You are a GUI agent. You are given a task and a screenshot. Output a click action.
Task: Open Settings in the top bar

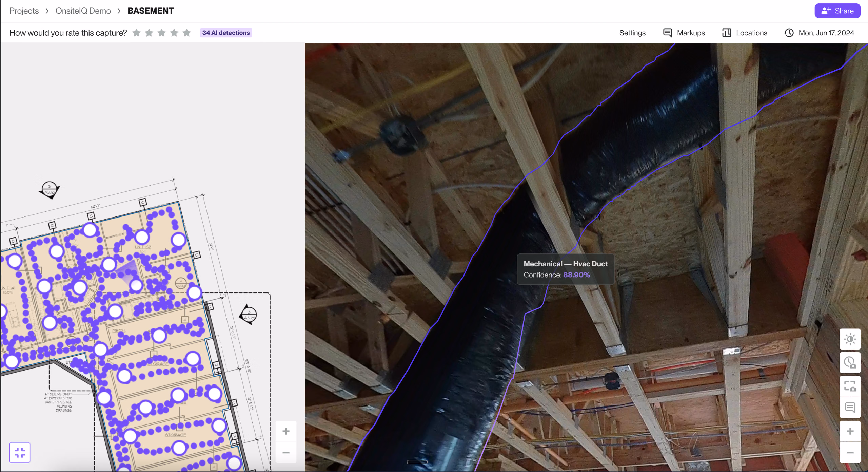click(x=632, y=33)
